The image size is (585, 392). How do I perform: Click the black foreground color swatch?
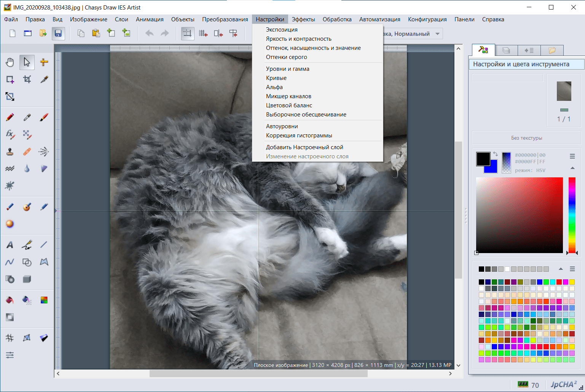pyautogui.click(x=483, y=159)
